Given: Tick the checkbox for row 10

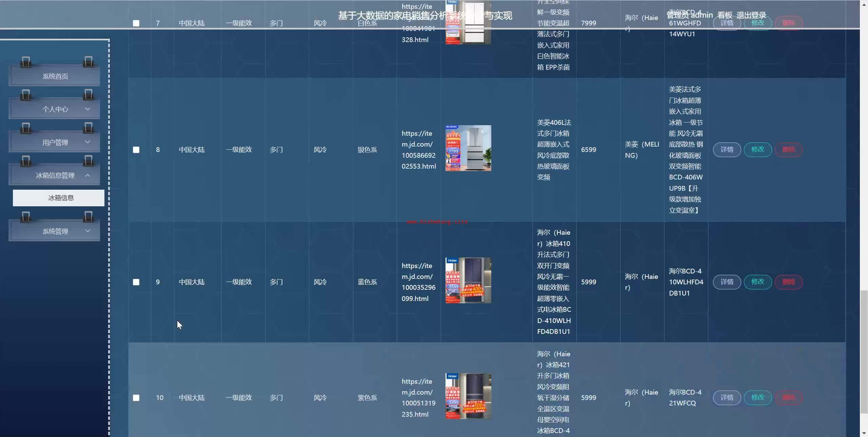Looking at the screenshot, I should [x=136, y=398].
